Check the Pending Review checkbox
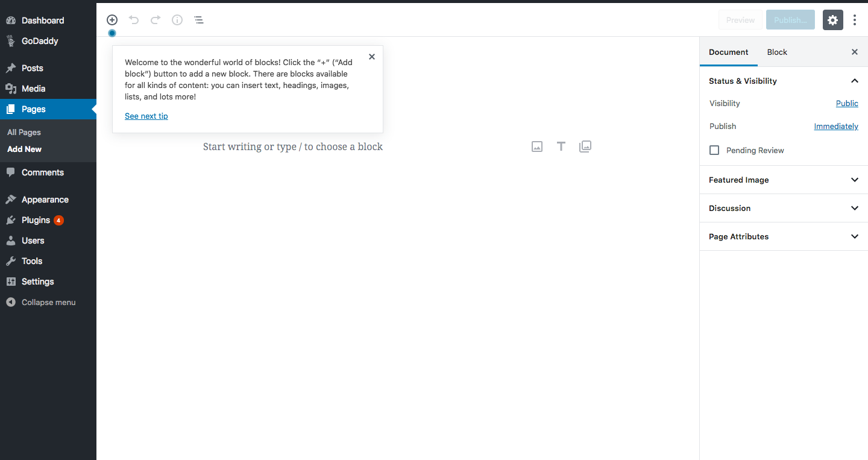868x460 pixels. (x=714, y=150)
